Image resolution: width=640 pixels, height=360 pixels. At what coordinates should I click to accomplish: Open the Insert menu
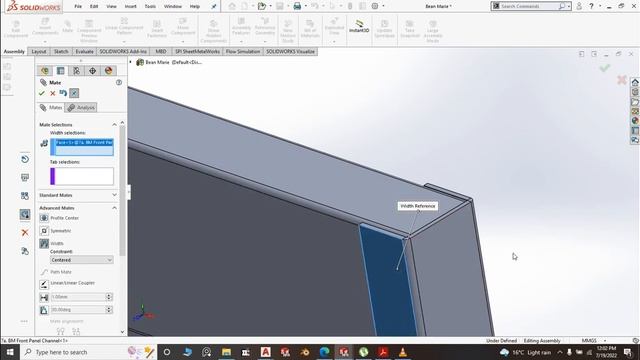point(131,6)
